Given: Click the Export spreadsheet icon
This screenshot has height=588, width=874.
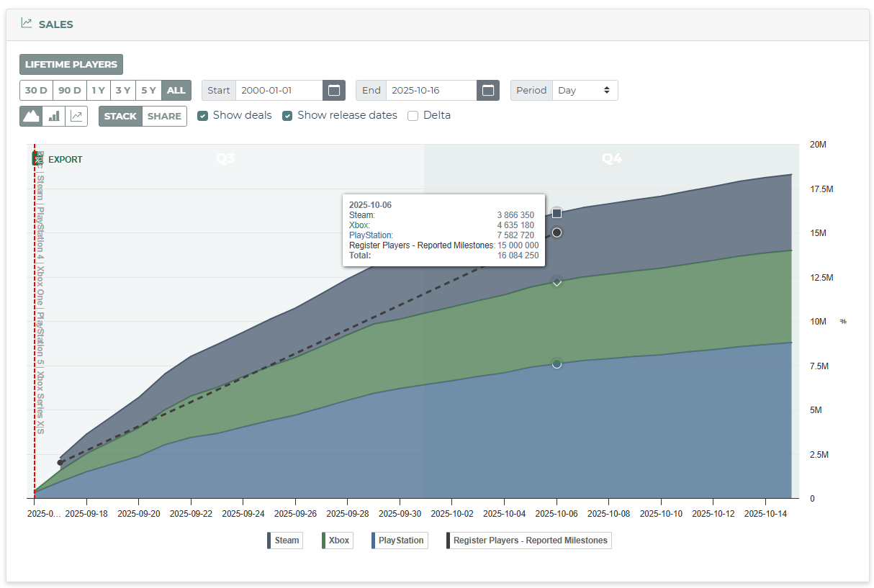Looking at the screenshot, I should pos(38,159).
